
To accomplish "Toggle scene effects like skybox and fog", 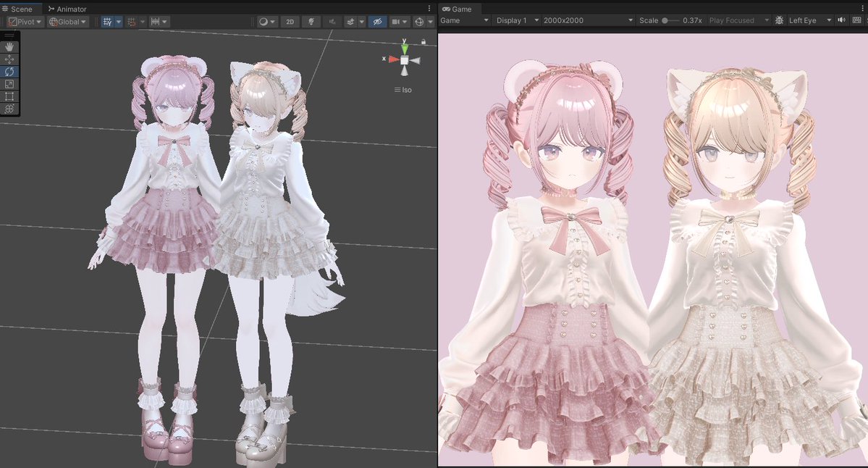I will pyautogui.click(x=350, y=22).
